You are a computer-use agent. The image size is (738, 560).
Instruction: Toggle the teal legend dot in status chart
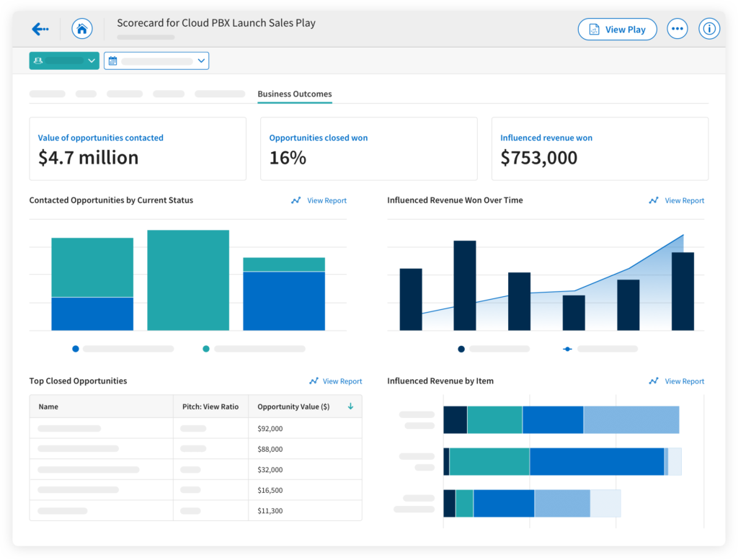(x=206, y=349)
